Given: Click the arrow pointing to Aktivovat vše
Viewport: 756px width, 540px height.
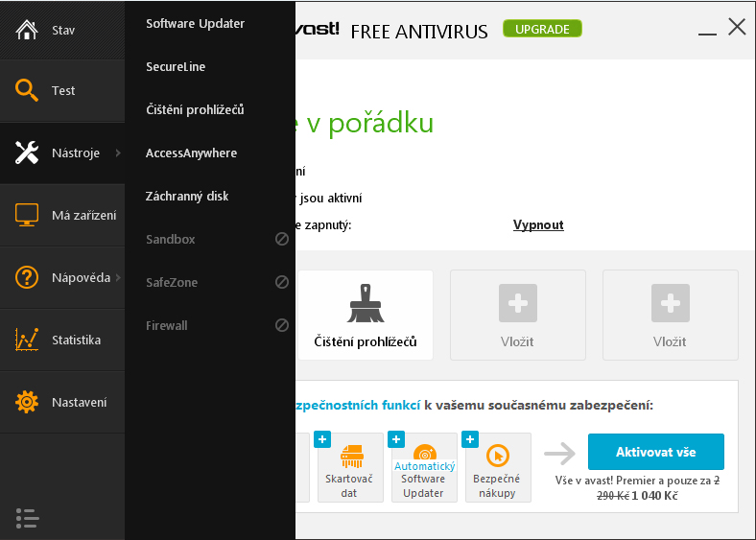Looking at the screenshot, I should pos(559,454).
